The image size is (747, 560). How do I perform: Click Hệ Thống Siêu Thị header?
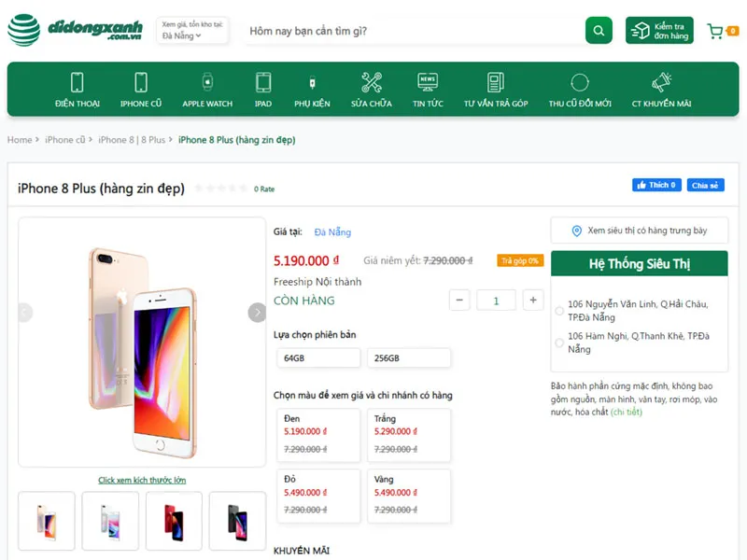(x=640, y=264)
